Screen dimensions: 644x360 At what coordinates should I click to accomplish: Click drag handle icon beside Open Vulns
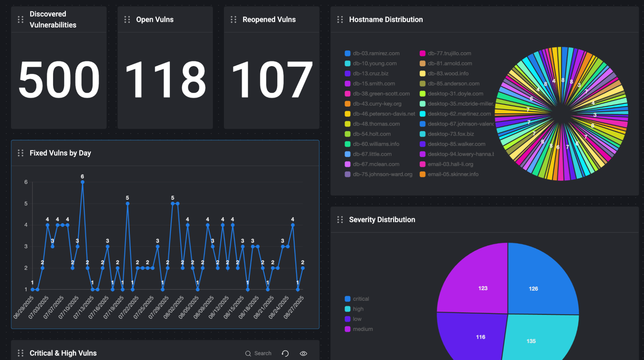[127, 20]
